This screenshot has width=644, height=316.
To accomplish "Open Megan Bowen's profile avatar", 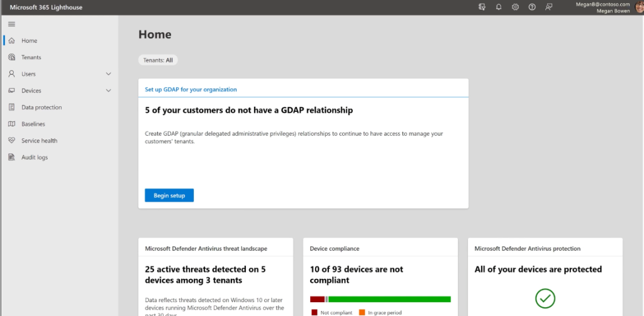I will [x=639, y=7].
